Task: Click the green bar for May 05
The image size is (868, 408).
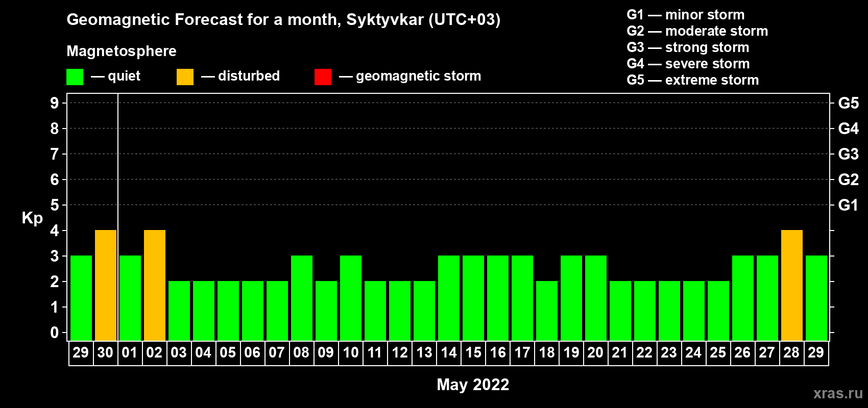Action: 228,311
